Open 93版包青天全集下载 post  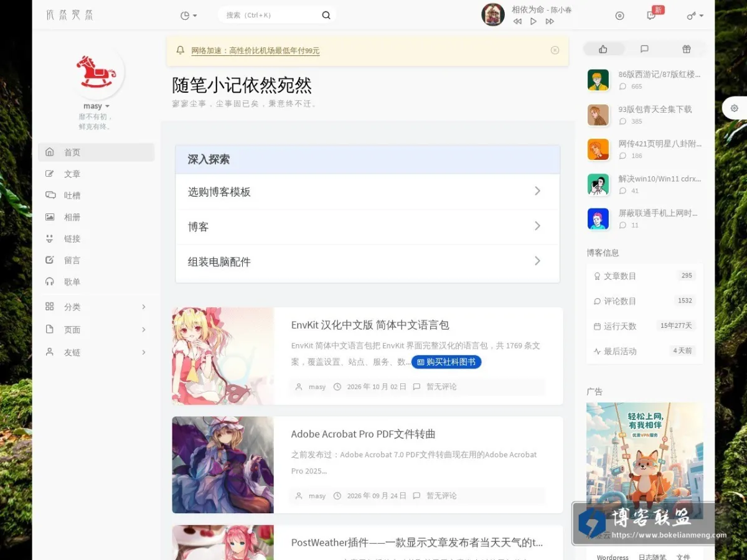(655, 110)
